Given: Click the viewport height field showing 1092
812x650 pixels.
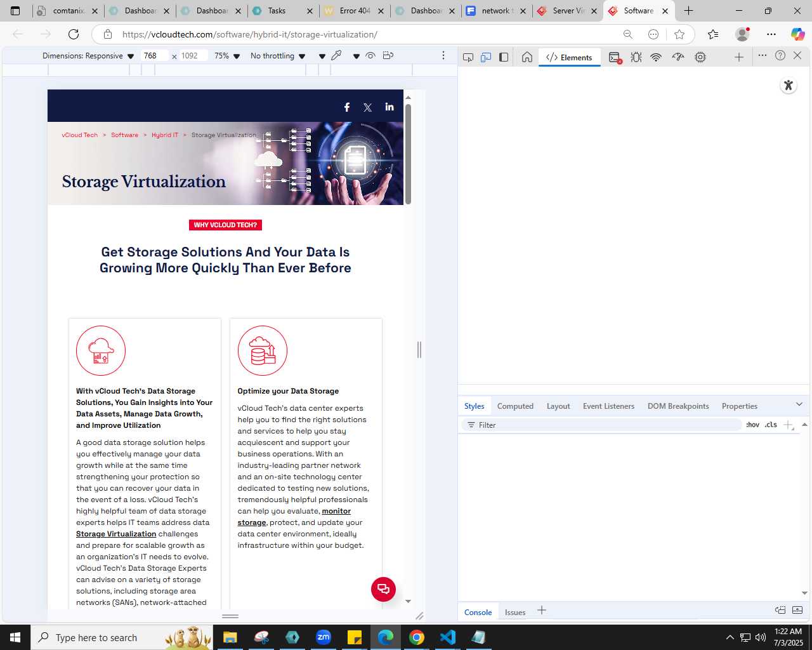Looking at the screenshot, I should pos(193,56).
